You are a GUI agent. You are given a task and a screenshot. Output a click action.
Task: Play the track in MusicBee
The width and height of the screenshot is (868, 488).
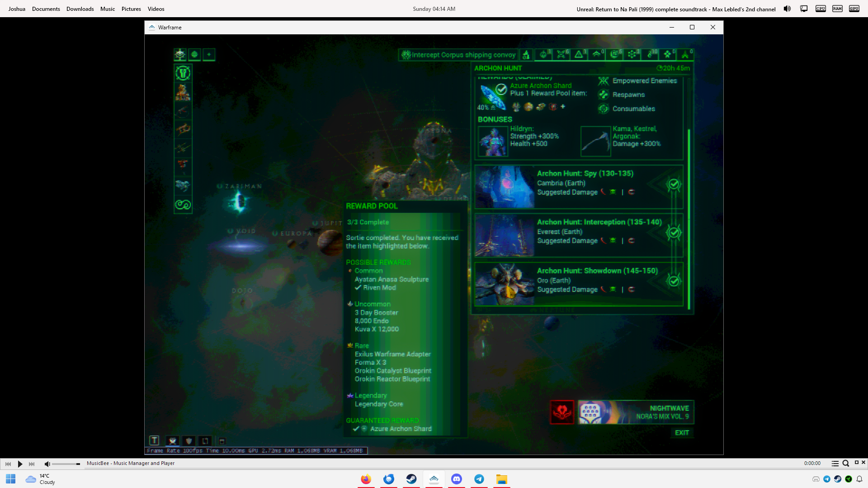point(20,464)
